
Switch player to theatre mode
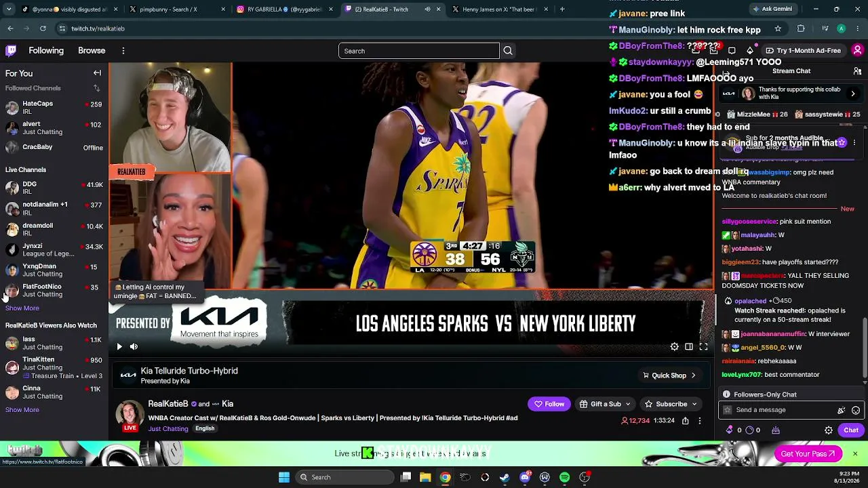coord(689,347)
